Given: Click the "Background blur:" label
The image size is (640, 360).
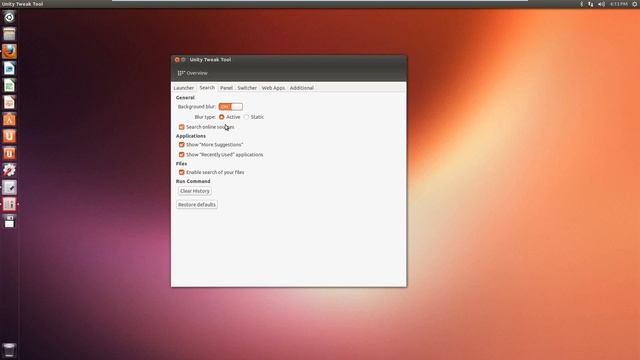Looking at the screenshot, I should click(x=197, y=107).
